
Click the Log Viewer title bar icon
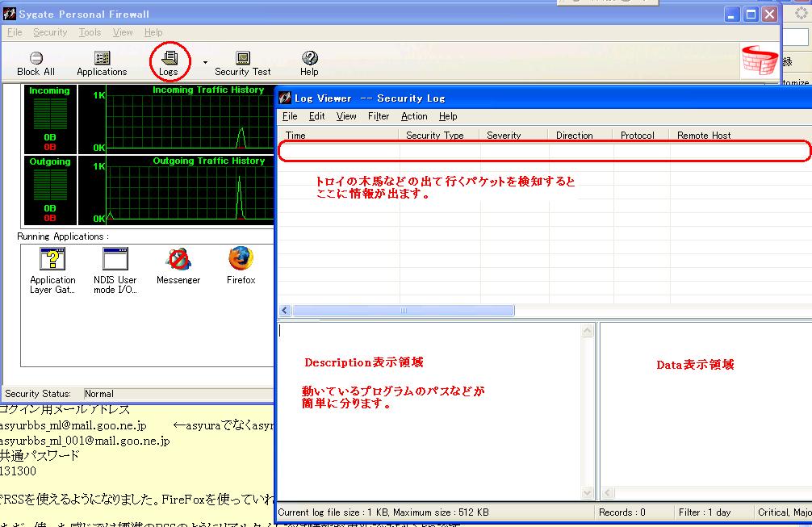click(x=285, y=98)
